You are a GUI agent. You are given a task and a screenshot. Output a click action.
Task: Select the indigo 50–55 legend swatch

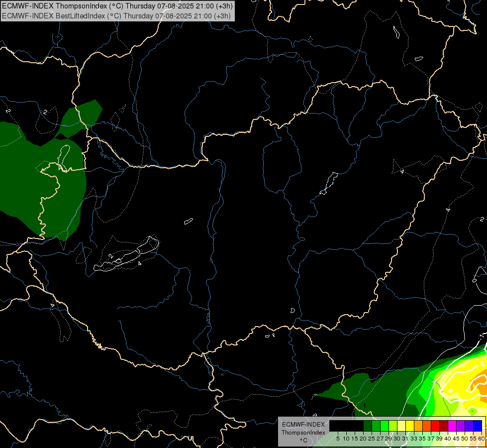pos(469,426)
